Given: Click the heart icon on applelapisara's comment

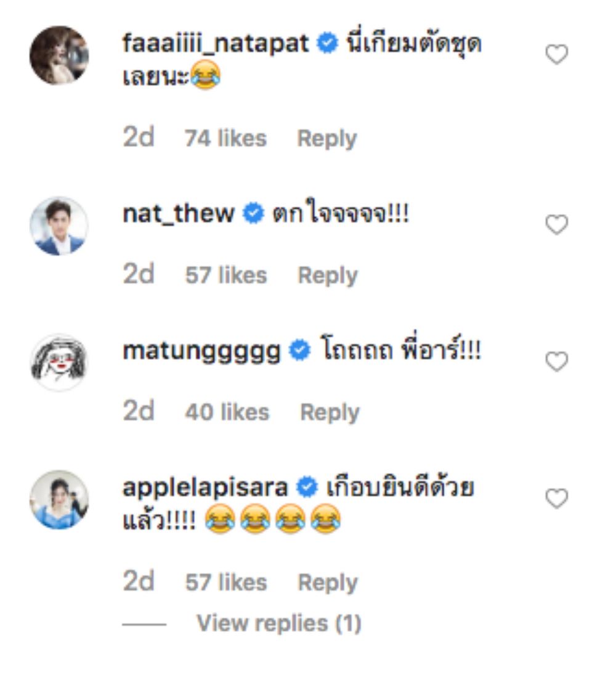Looking at the screenshot, I should click(557, 498).
